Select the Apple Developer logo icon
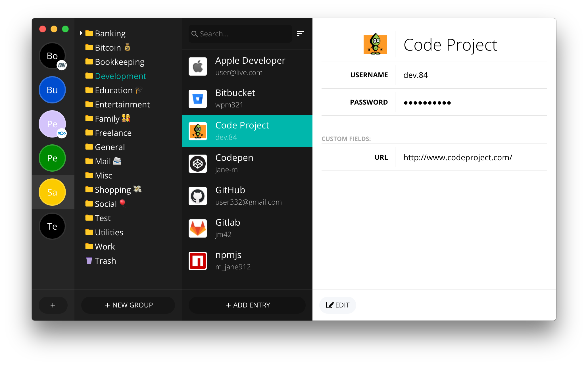Viewport: 588px width, 366px height. pyautogui.click(x=198, y=66)
